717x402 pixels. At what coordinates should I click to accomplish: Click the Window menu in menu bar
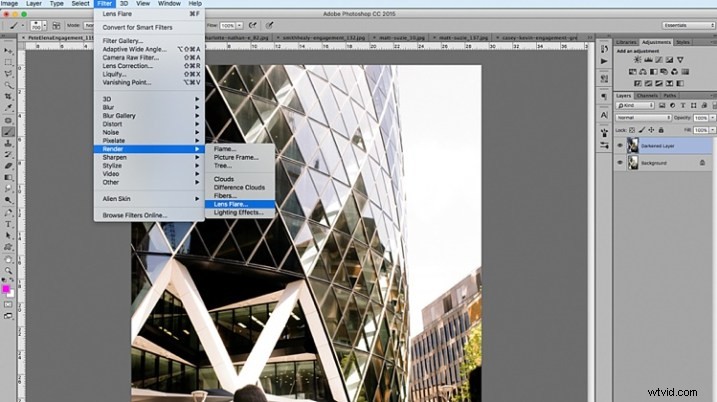coord(169,4)
